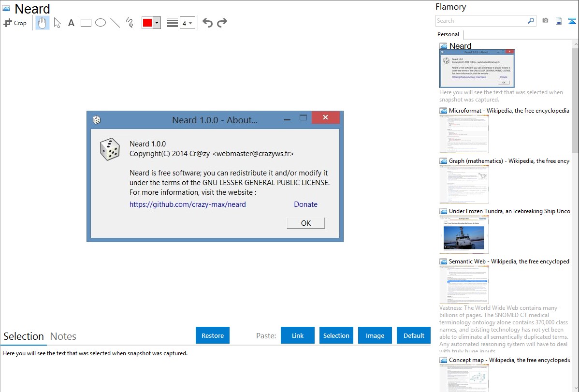Click the Donate link in About dialog
This screenshot has width=579, height=392.
pyautogui.click(x=306, y=204)
